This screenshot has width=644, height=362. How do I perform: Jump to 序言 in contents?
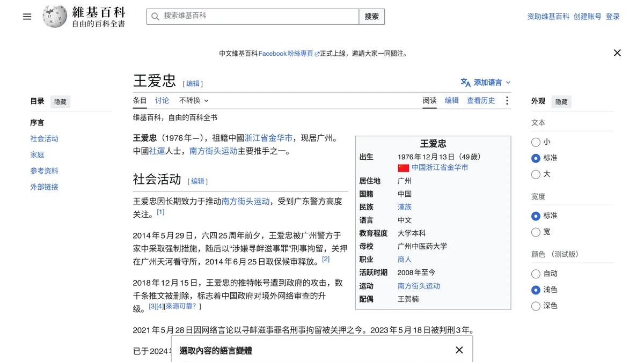37,122
